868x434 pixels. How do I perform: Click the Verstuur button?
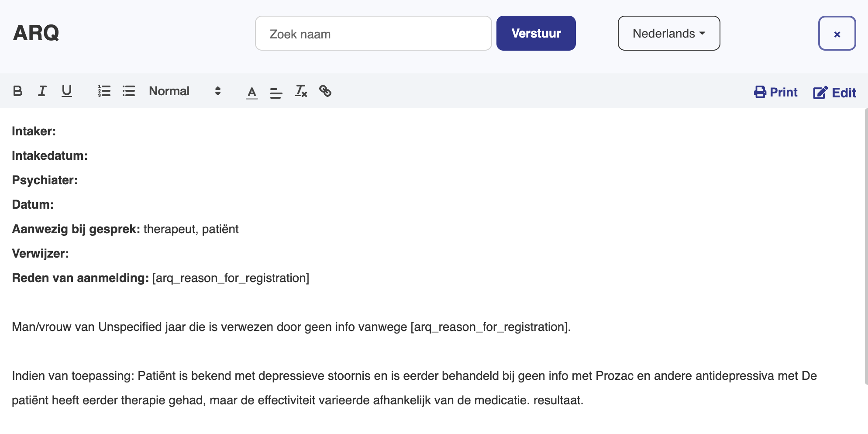(536, 34)
